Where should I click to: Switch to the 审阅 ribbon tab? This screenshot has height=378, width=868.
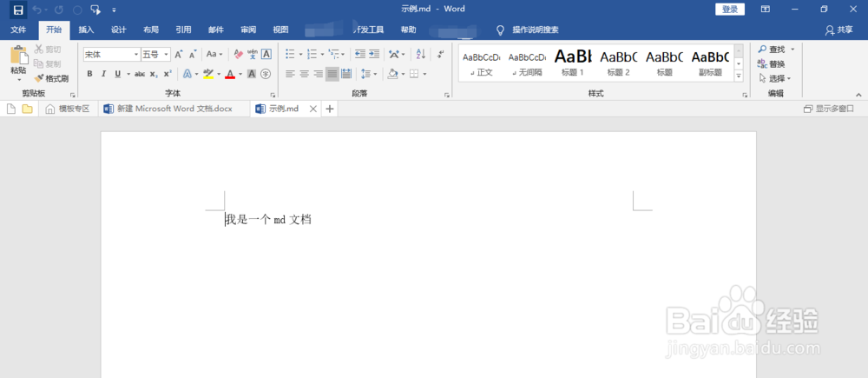click(x=248, y=30)
